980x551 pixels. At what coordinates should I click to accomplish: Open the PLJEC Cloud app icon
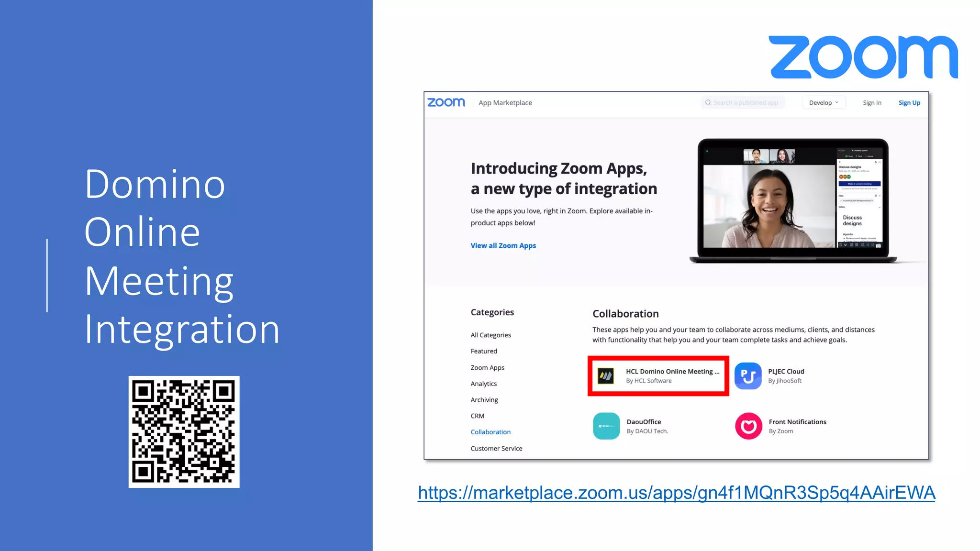click(x=748, y=376)
